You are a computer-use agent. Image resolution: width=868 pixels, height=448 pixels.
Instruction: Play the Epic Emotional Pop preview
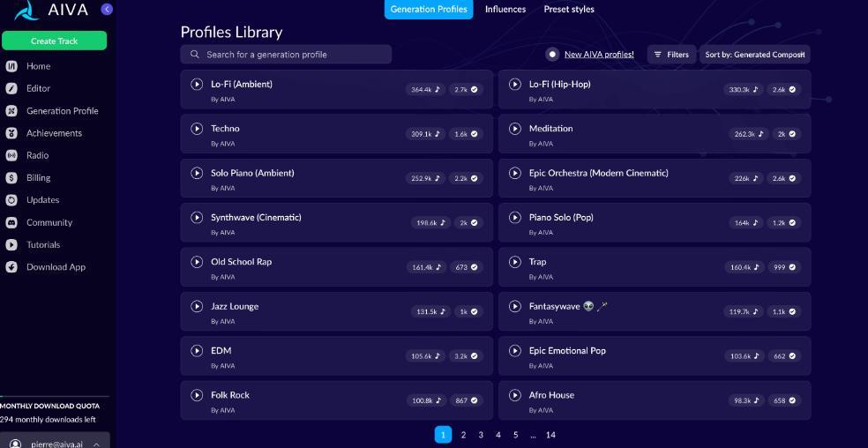click(515, 350)
